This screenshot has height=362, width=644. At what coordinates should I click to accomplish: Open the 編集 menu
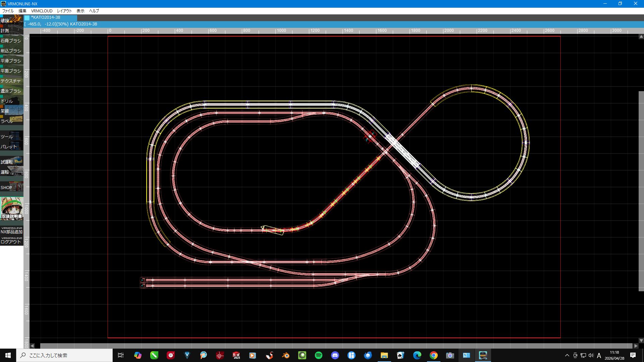(22, 11)
